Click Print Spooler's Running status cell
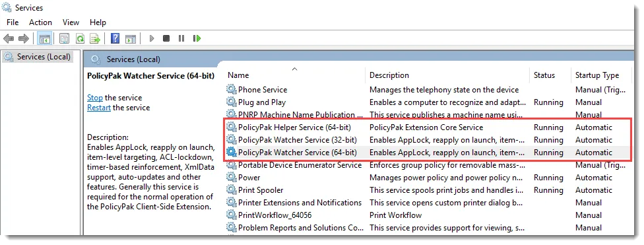Image resolution: width=644 pixels, height=245 pixels. point(548,190)
